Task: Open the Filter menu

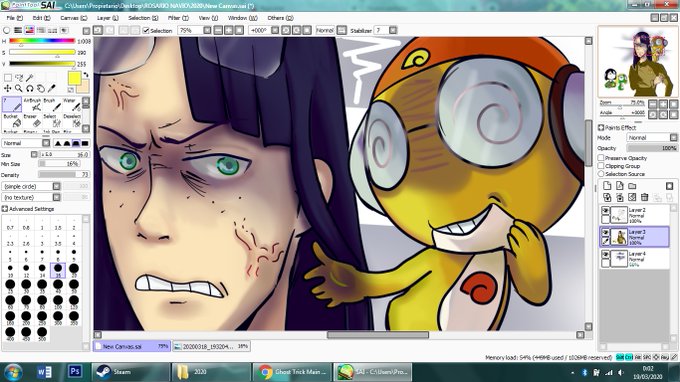Action: [178, 18]
